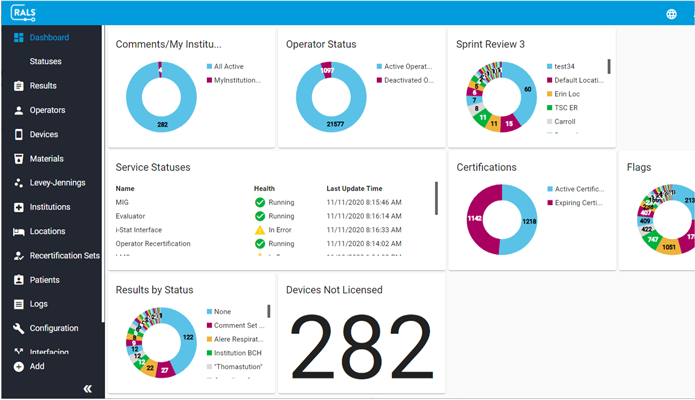Expand the Add menu in sidebar
Image resolution: width=695 pixels, height=400 pixels.
point(36,367)
